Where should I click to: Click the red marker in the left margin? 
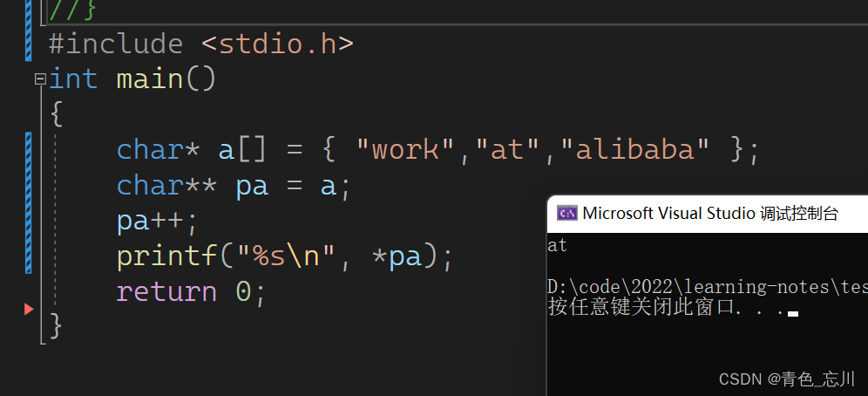pyautogui.click(x=29, y=309)
